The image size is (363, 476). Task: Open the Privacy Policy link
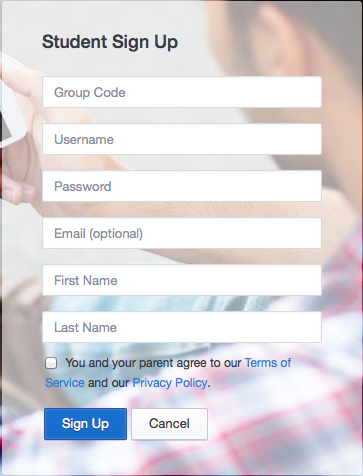(170, 383)
